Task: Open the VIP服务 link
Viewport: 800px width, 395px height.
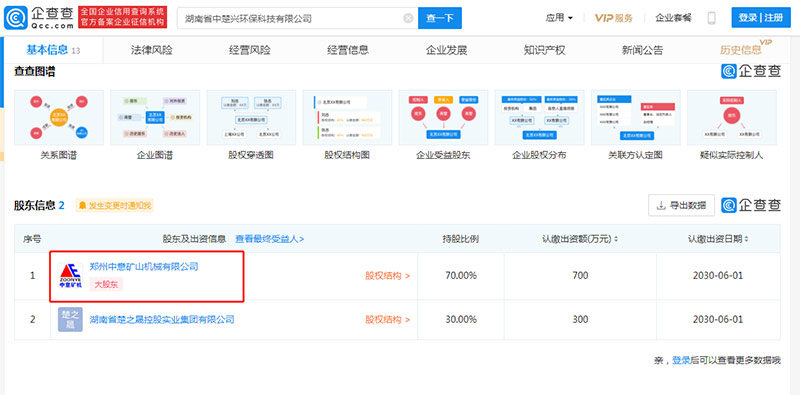Action: (613, 18)
